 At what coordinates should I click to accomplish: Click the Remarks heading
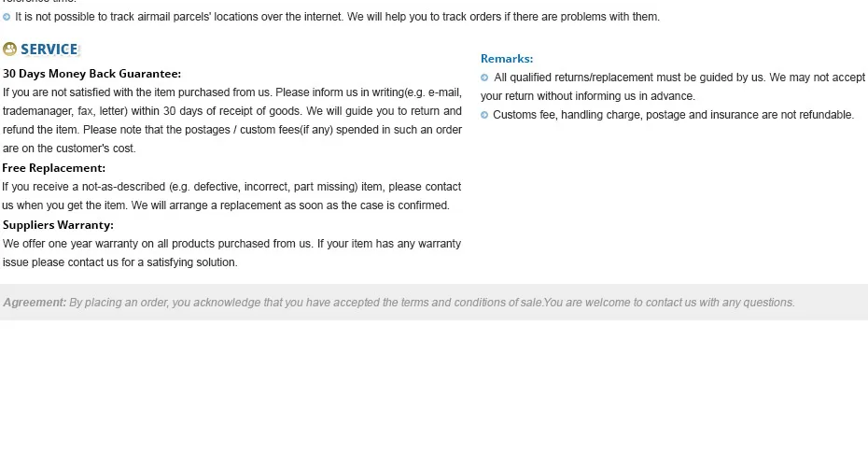click(x=507, y=59)
